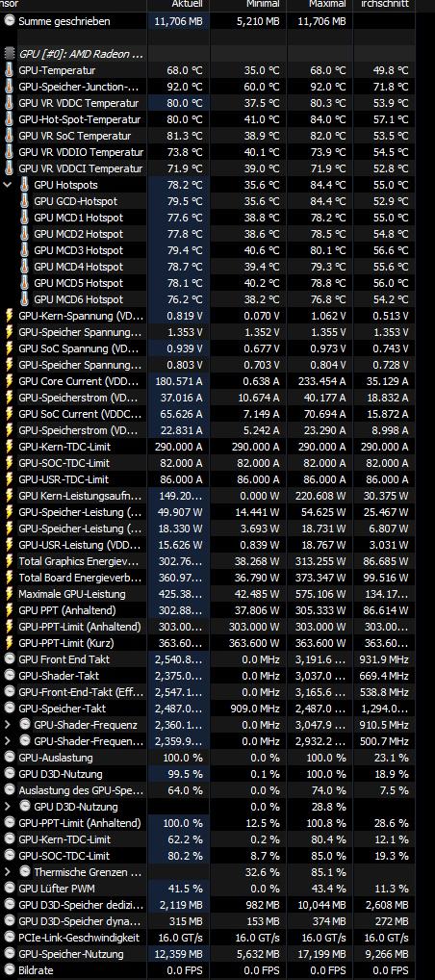The image size is (435, 980).
Task: Select the GPU MCD1 Hotspot row
Action: [x=208, y=218]
